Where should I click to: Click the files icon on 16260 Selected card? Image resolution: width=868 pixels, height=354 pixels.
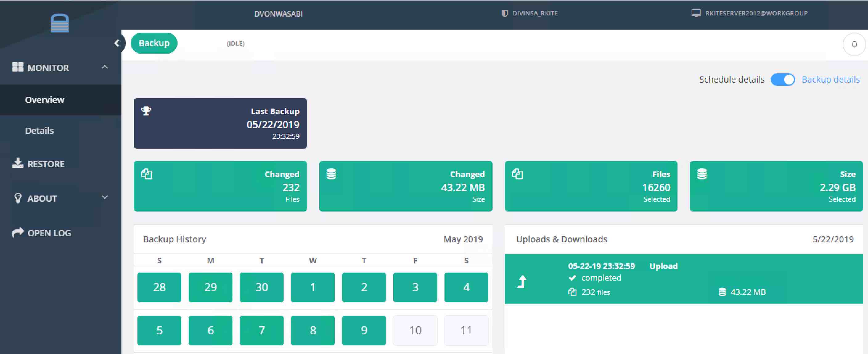pyautogui.click(x=517, y=174)
